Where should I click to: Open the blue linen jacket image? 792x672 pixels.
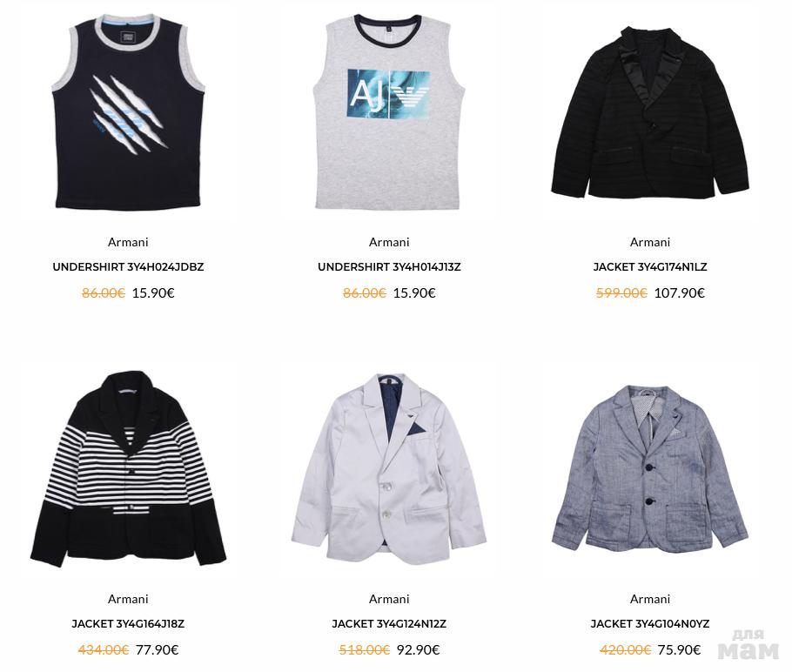pyautogui.click(x=650, y=469)
